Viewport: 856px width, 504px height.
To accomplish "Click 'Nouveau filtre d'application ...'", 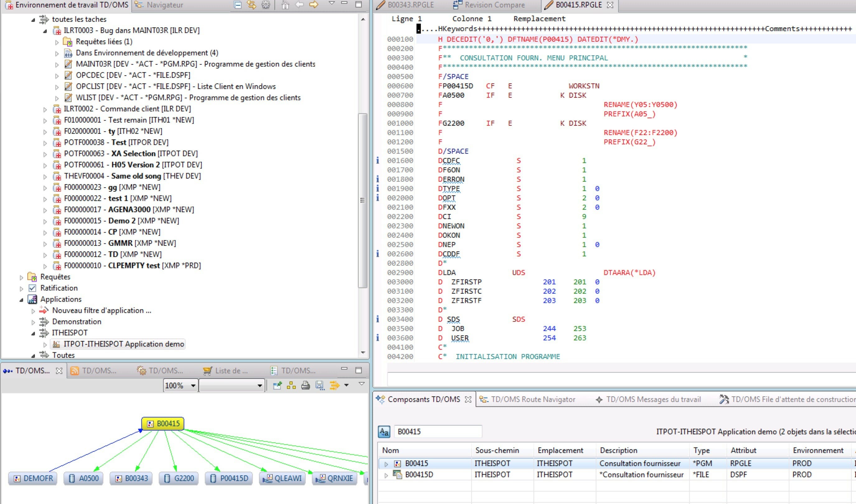I will click(101, 310).
